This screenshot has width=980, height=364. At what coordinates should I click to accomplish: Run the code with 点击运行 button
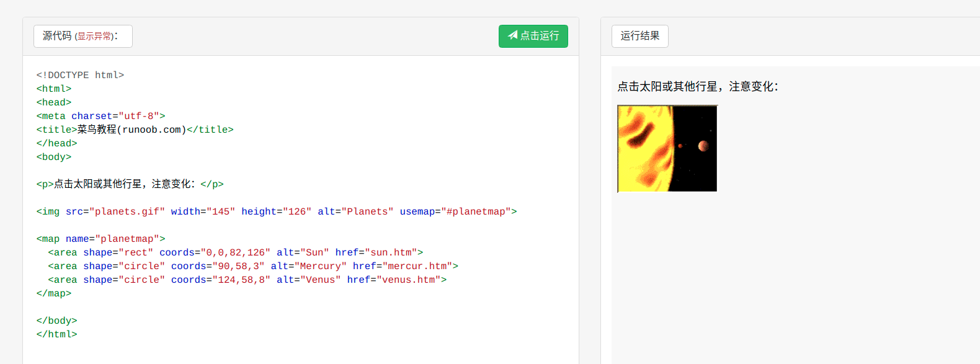(533, 36)
